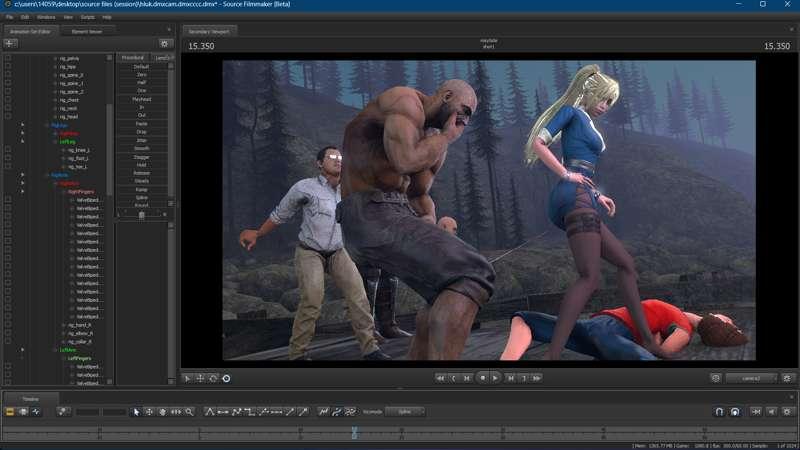Image resolution: width=800 pixels, height=450 pixels.
Task: Select the viewport screen-space circle tool
Action: [226, 378]
